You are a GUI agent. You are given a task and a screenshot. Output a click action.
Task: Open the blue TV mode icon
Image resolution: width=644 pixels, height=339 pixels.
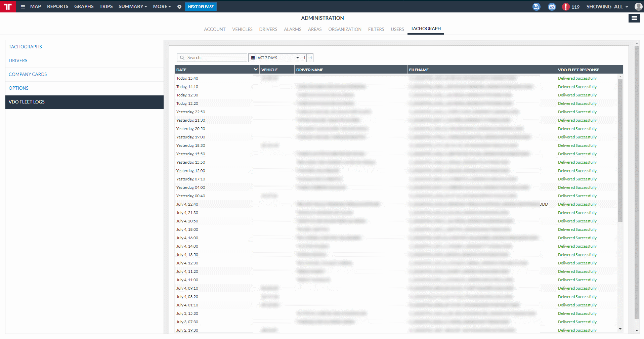(x=552, y=7)
